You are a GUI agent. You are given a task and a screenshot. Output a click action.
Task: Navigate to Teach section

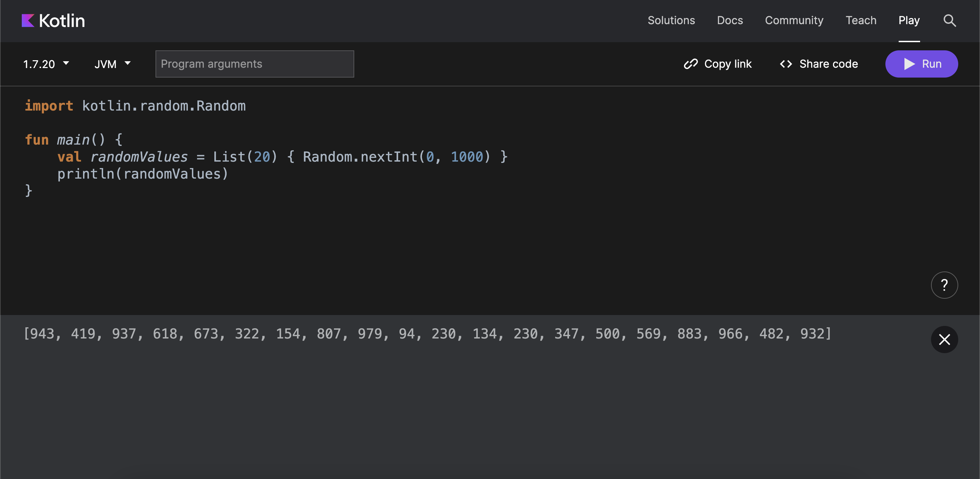(x=861, y=20)
